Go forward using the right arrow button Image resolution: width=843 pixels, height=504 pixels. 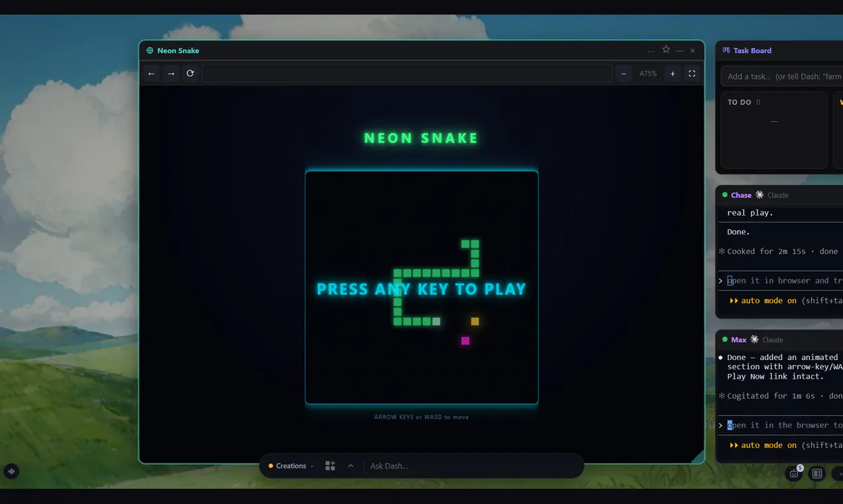click(x=171, y=74)
